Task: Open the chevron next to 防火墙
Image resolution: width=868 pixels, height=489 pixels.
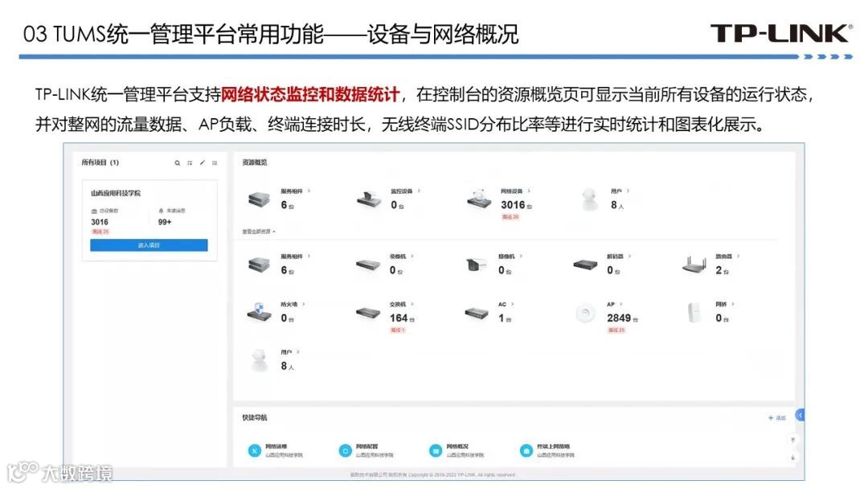Action: pos(303,304)
